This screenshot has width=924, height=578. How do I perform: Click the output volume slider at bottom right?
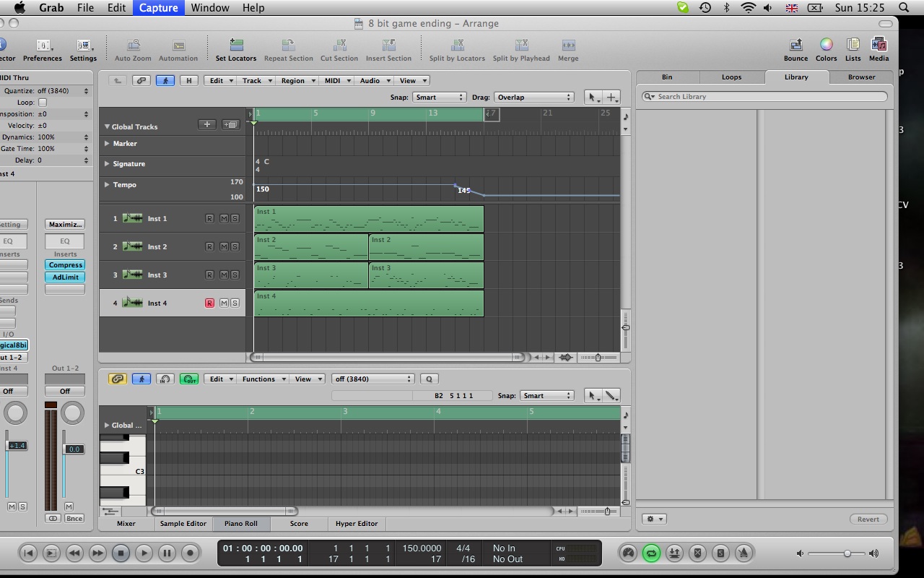tap(846, 553)
